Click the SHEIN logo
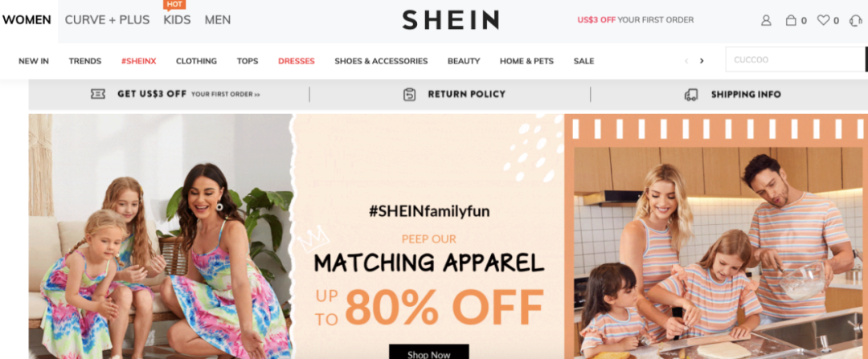 pyautogui.click(x=450, y=20)
